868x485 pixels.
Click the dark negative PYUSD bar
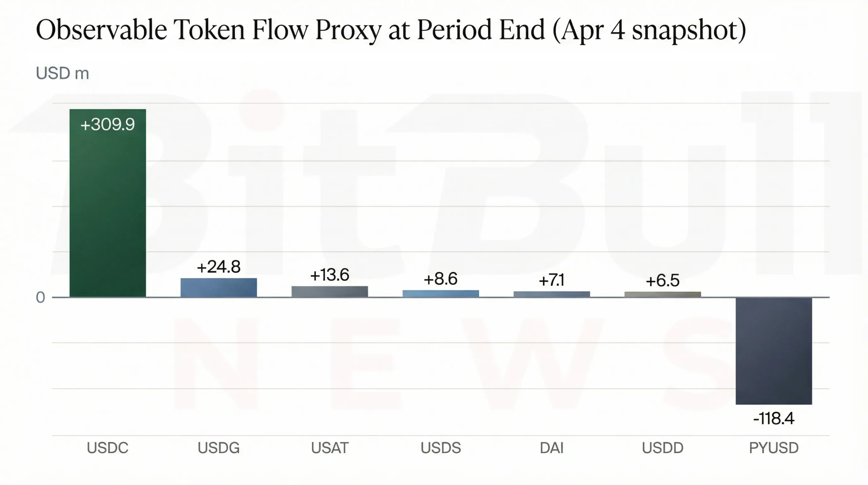click(x=773, y=351)
